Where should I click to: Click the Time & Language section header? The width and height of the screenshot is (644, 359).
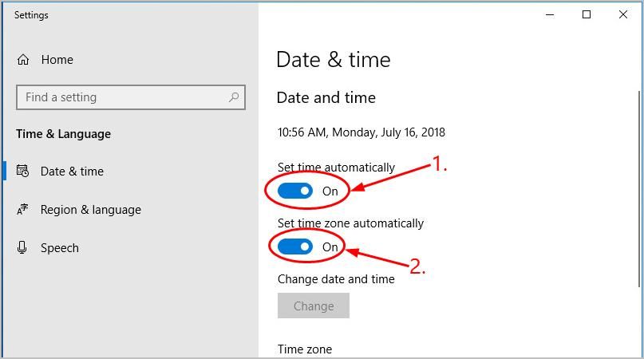[63, 134]
